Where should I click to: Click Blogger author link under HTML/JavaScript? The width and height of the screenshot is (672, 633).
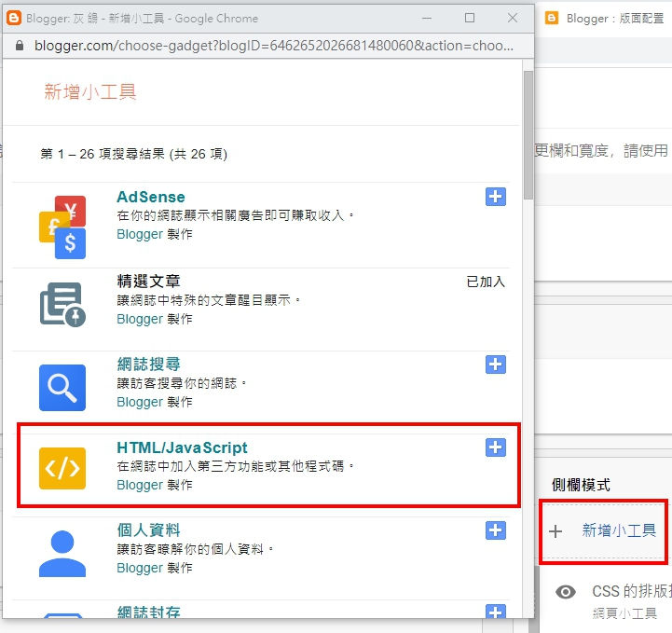pyautogui.click(x=140, y=485)
